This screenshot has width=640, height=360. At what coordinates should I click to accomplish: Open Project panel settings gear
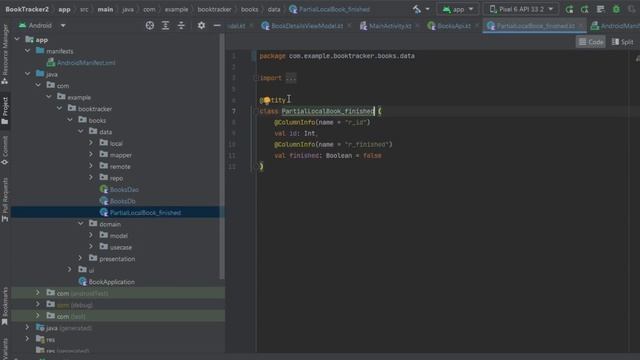201,25
